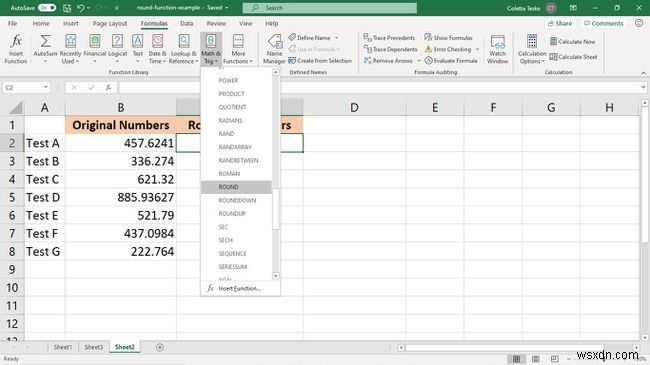Screen dimensions: 650x365
Task: Select QUOTIENT from function list
Action: coord(236,107)
